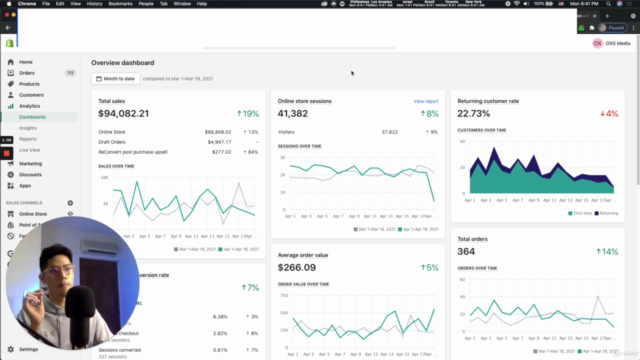Click the ReConvert post purchase upsell row
640x360 pixels.
(178, 152)
